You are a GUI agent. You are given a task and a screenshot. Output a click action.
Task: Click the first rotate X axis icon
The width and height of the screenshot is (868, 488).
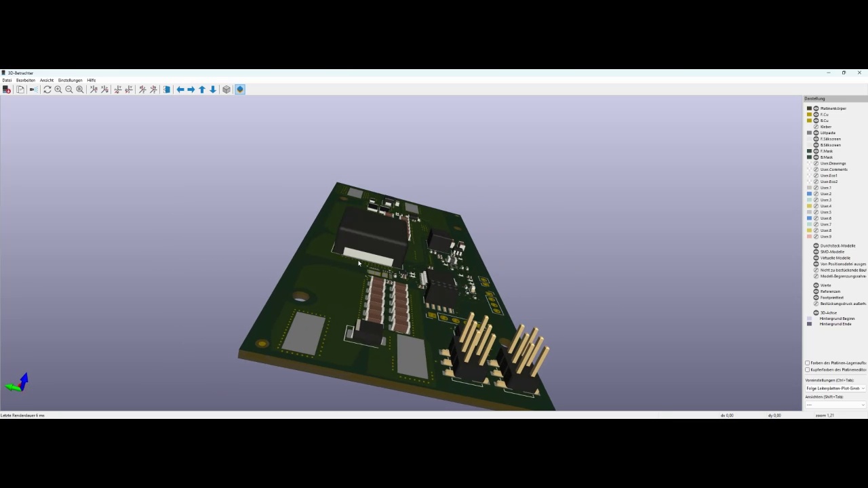[94, 89]
